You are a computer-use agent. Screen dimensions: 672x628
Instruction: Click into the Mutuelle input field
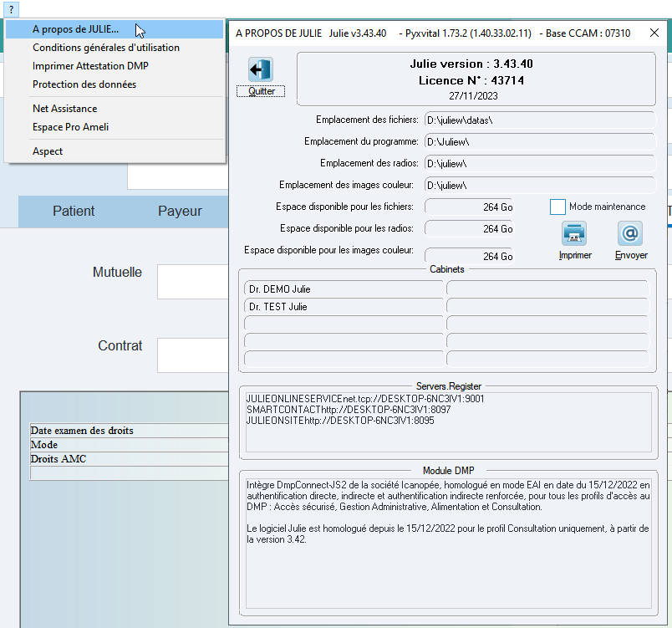point(192,282)
